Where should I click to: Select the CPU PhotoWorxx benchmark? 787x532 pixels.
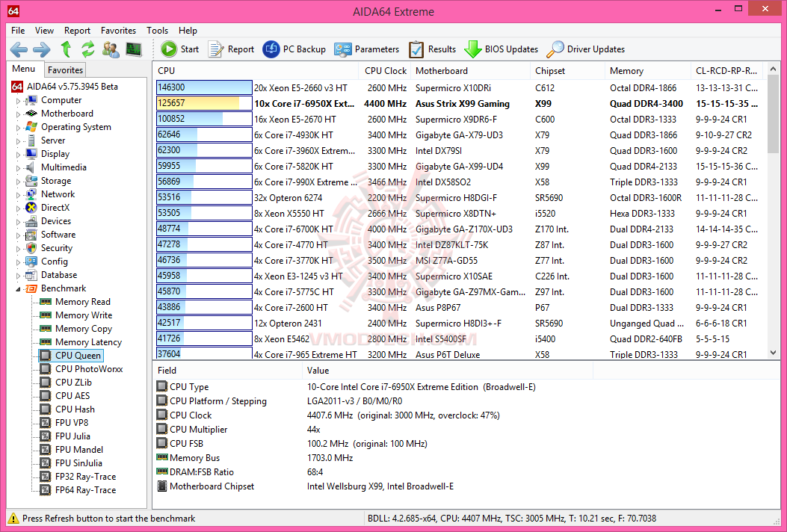81,369
